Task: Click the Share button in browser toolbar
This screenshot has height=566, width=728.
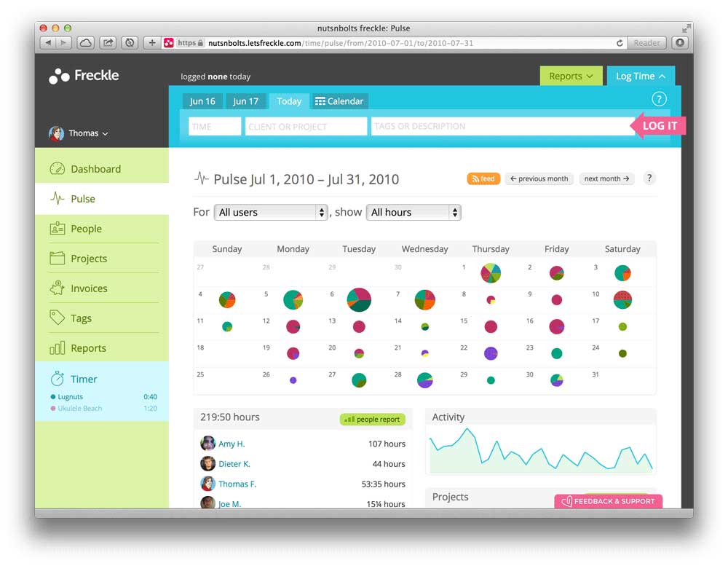Action: click(x=108, y=43)
